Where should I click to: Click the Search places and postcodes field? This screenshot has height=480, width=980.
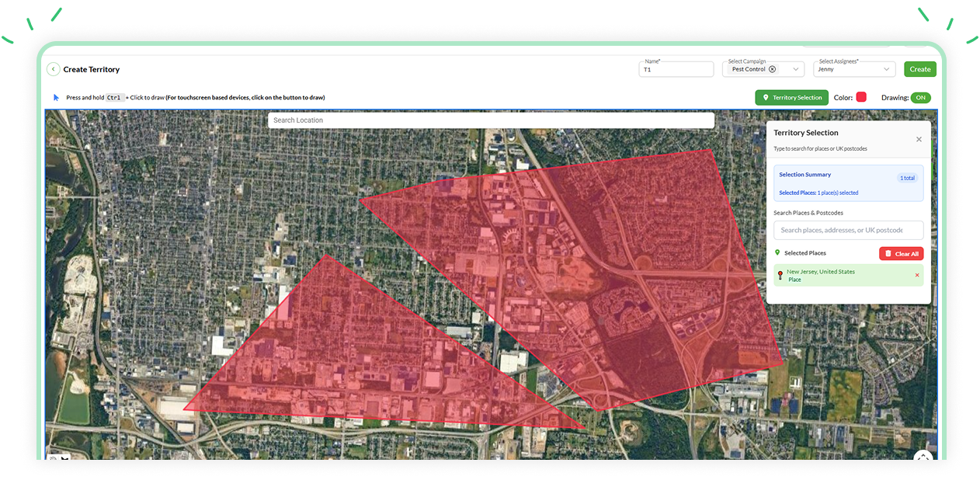click(x=848, y=230)
